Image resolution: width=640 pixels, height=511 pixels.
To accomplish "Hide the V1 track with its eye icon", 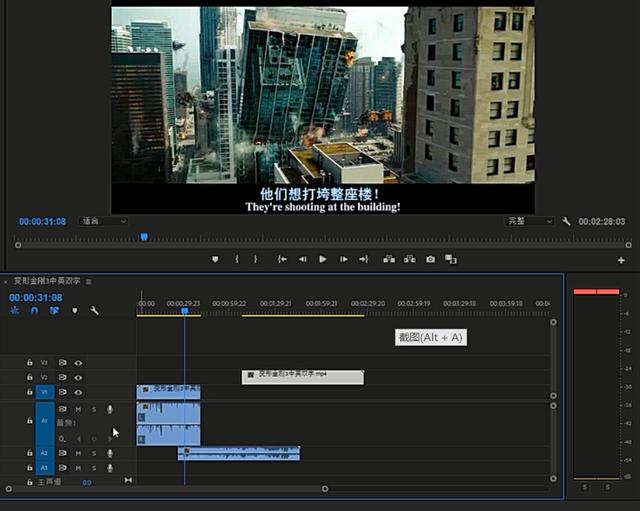I will pos(78,392).
